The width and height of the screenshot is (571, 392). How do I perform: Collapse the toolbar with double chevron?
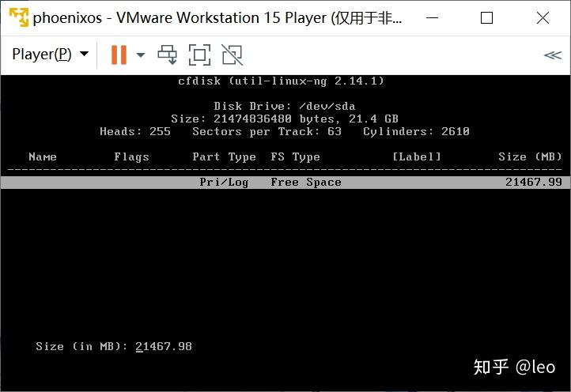point(553,55)
